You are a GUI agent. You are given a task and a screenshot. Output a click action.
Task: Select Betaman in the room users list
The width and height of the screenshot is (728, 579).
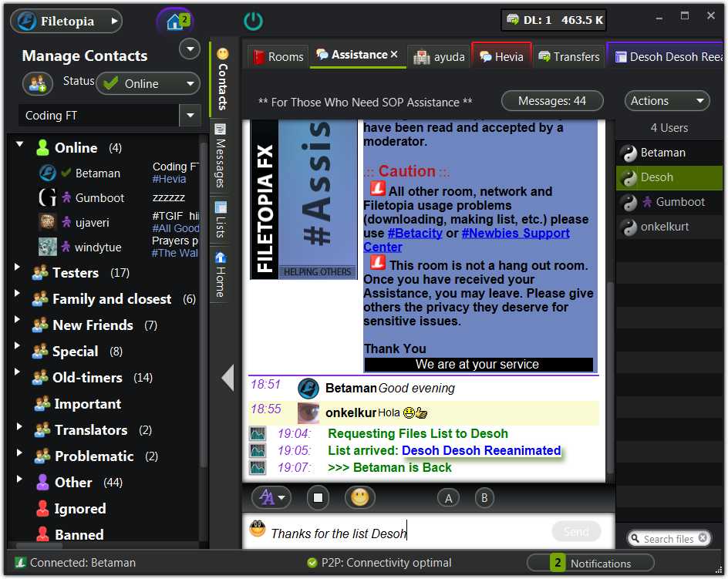(669, 153)
